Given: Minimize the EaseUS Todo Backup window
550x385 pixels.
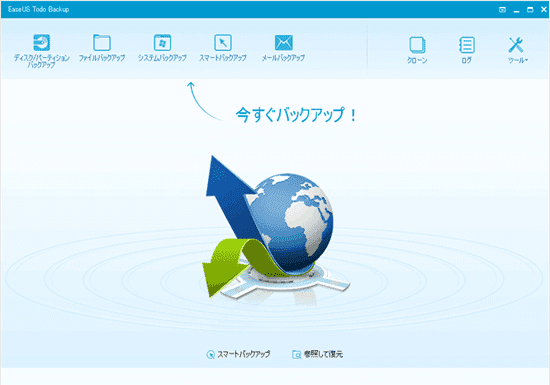Looking at the screenshot, I should pyautogui.click(x=516, y=10).
